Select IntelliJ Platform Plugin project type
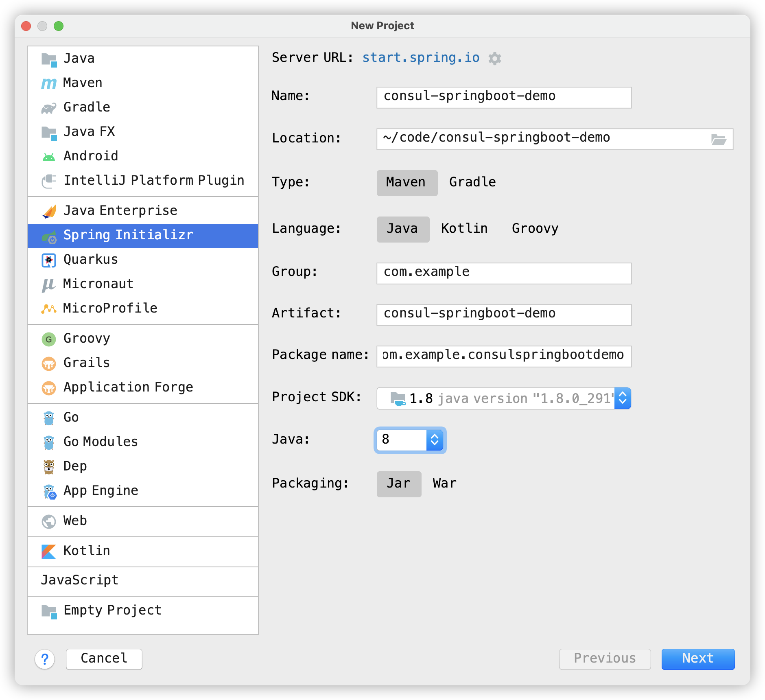Screen dimensions: 765x700 142,181
